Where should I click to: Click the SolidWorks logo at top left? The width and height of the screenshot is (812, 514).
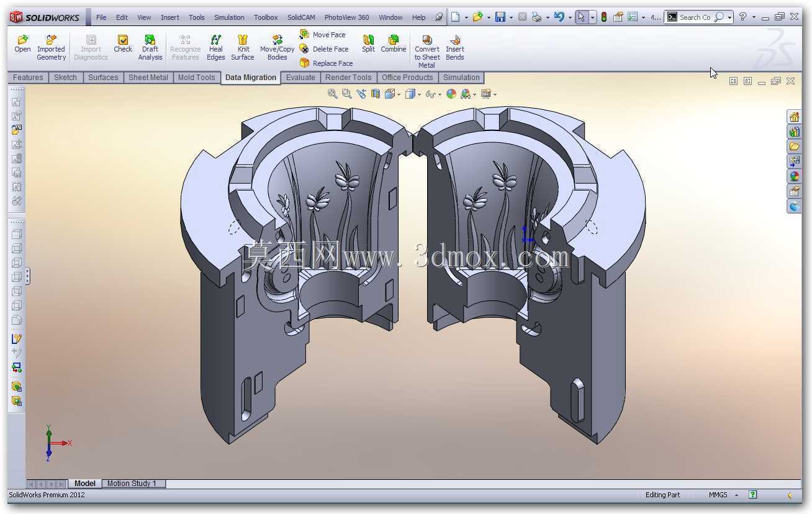(45, 17)
